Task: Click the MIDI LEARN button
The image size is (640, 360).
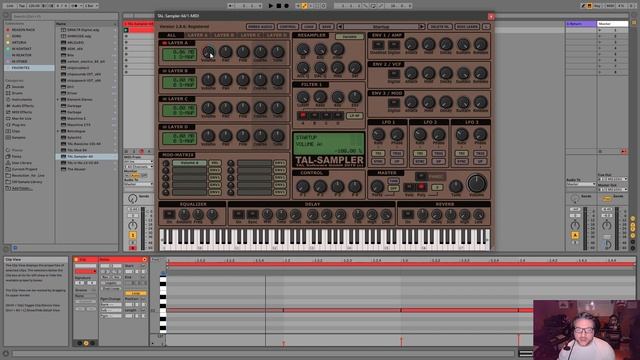Action: pyautogui.click(x=467, y=27)
